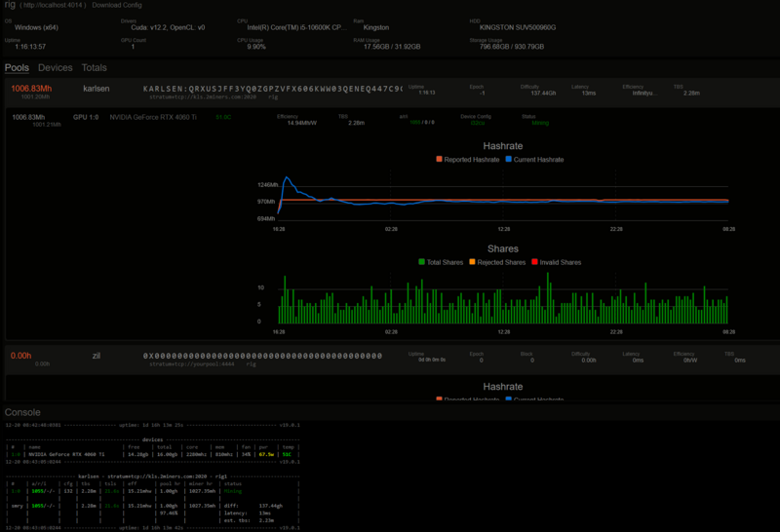Viewport: 780px width, 532px height.
Task: Click the zil 0x000 wallet address
Action: click(x=262, y=356)
